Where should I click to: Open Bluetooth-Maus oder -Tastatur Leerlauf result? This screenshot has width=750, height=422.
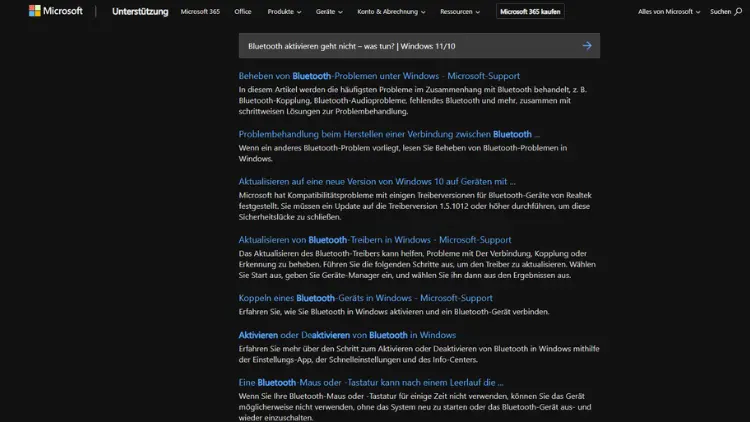coord(370,382)
